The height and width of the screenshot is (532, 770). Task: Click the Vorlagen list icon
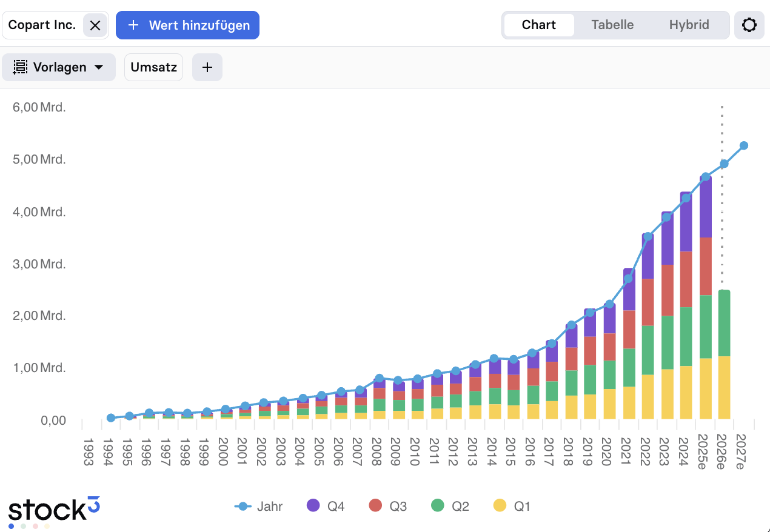(x=21, y=67)
